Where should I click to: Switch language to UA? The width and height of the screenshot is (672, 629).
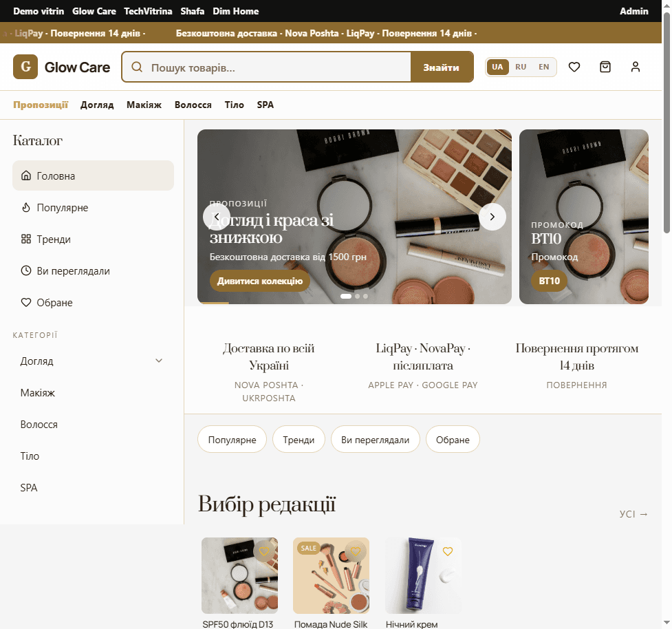pos(497,67)
